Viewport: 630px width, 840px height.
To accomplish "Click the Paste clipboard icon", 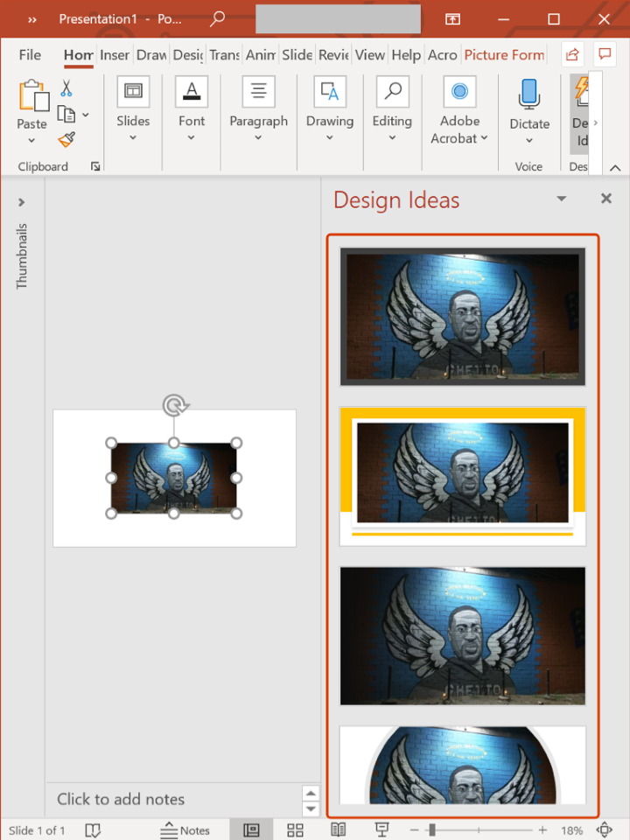I will click(33, 96).
